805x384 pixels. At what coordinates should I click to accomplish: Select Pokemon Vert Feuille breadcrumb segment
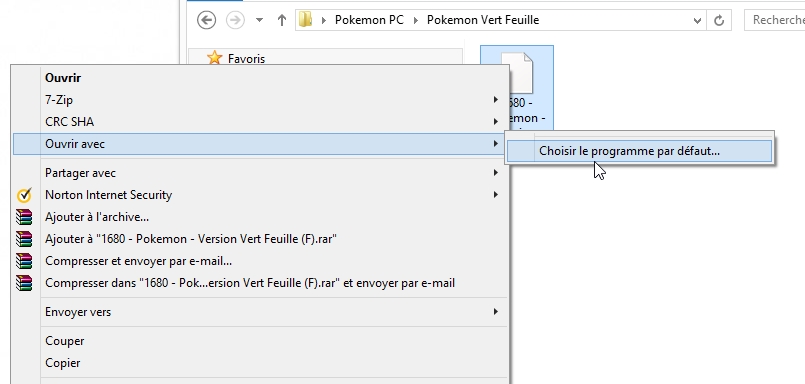pyautogui.click(x=483, y=20)
